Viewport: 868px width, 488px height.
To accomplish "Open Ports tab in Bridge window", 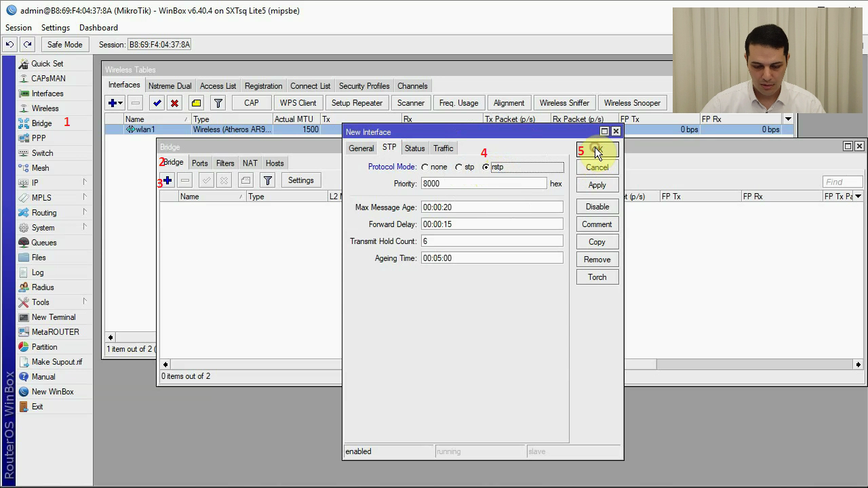I will [x=199, y=163].
